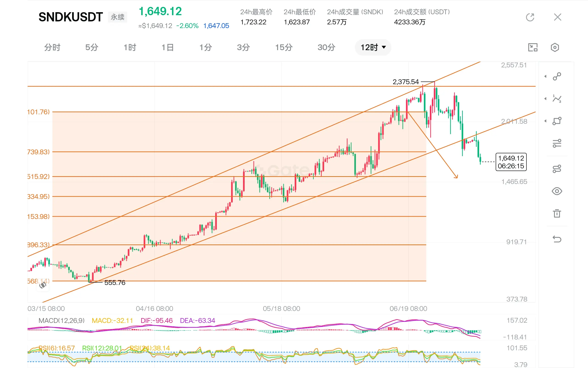Expand the wave tool options arrow

point(546,99)
